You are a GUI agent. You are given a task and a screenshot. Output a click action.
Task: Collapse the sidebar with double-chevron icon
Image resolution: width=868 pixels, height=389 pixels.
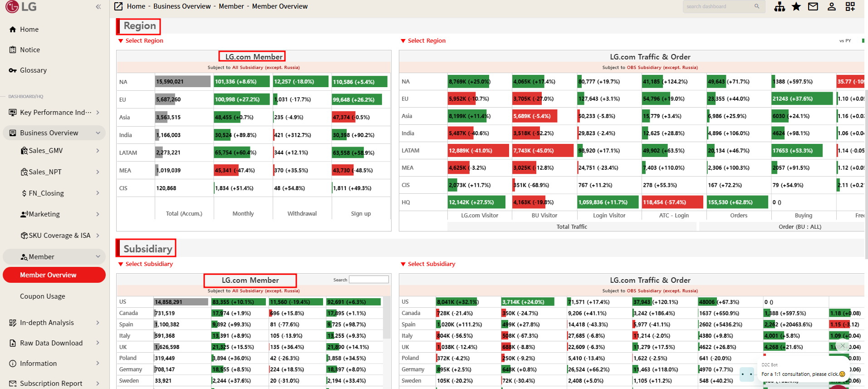click(x=98, y=7)
